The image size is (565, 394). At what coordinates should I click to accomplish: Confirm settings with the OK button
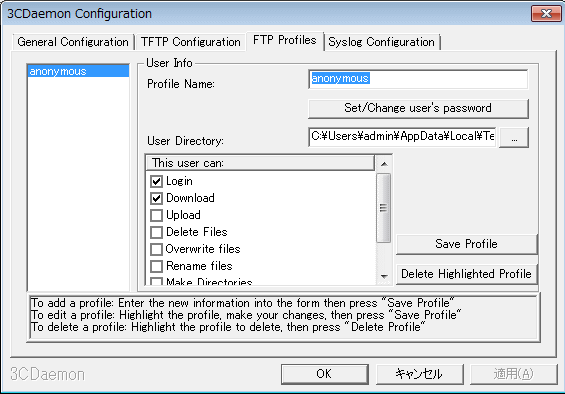click(324, 374)
